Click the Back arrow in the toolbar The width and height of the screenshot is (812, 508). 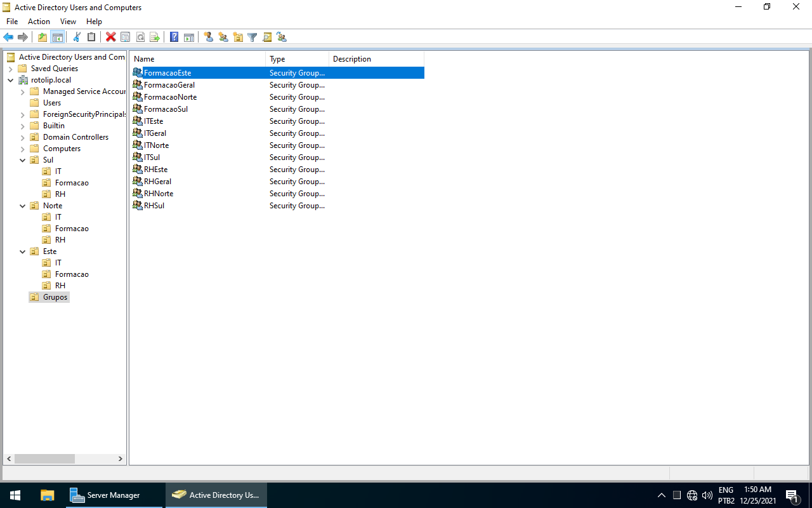8,37
